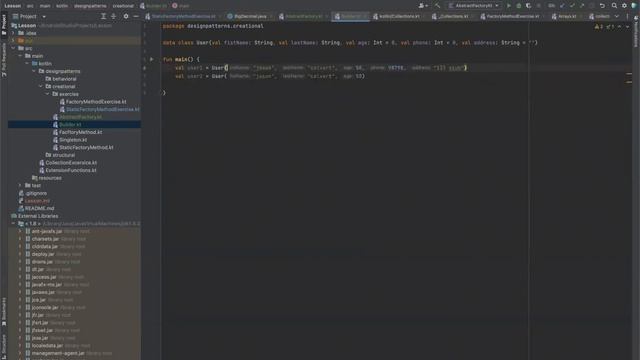The width and height of the screenshot is (640, 360).
Task: Click Lesson breadcrumb in navigation bar
Action: [x=13, y=6]
